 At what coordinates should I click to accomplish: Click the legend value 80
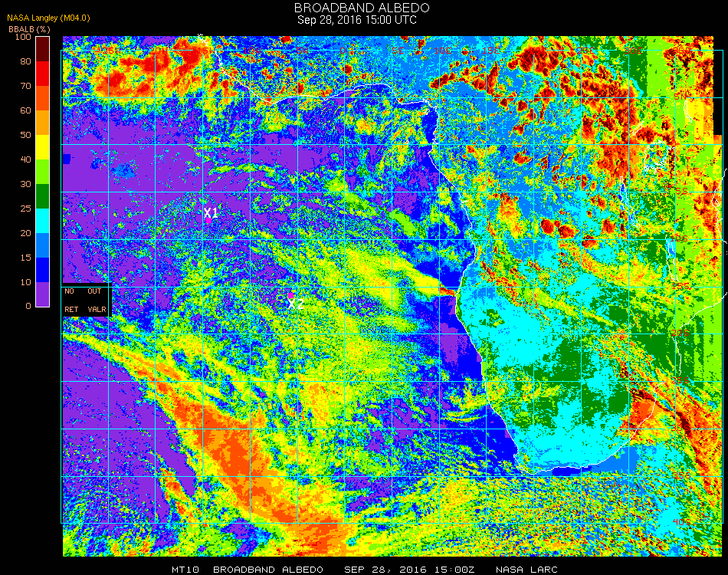click(x=25, y=61)
